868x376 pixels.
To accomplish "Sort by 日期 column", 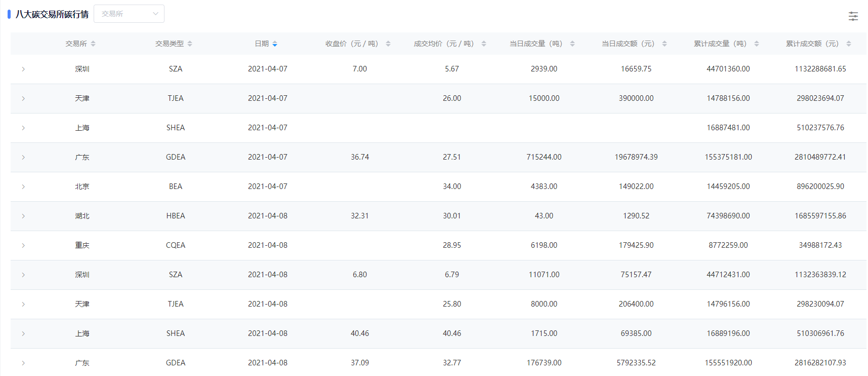I will pyautogui.click(x=275, y=44).
